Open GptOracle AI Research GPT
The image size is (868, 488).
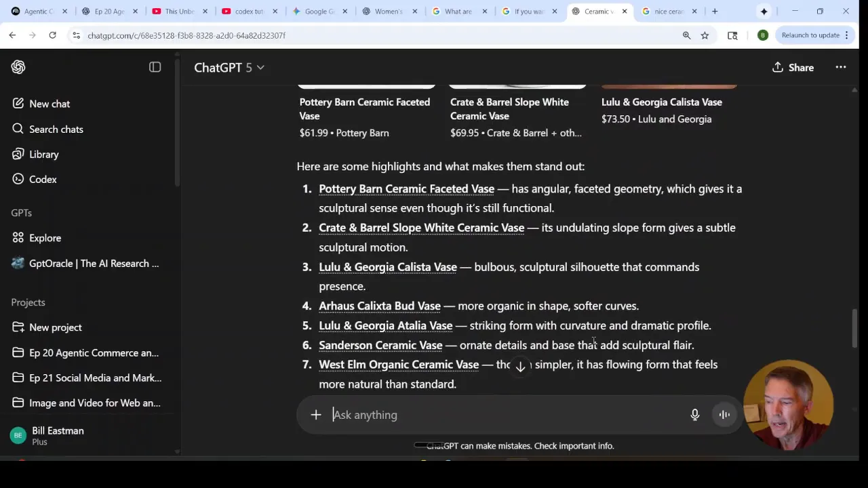94,263
